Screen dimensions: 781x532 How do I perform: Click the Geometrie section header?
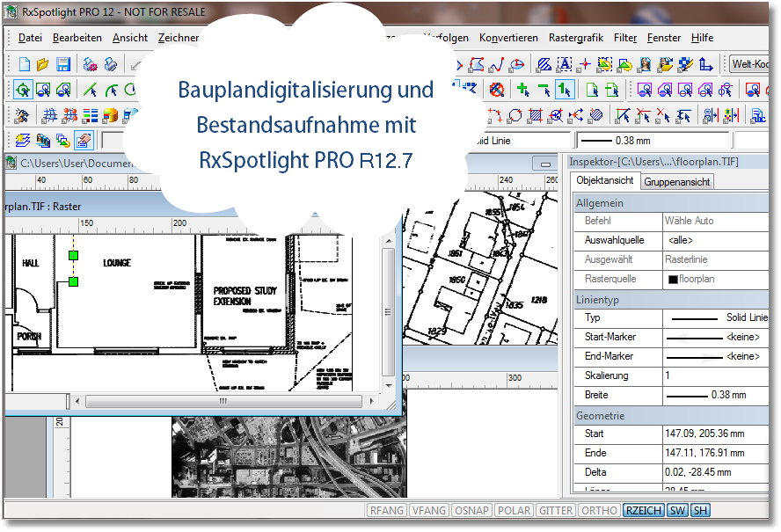click(x=601, y=415)
